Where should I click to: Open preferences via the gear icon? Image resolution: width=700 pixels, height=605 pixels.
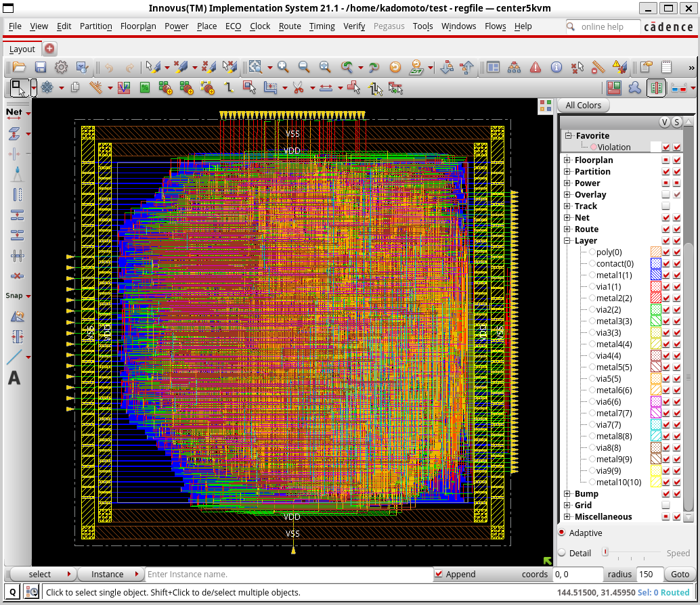61,68
